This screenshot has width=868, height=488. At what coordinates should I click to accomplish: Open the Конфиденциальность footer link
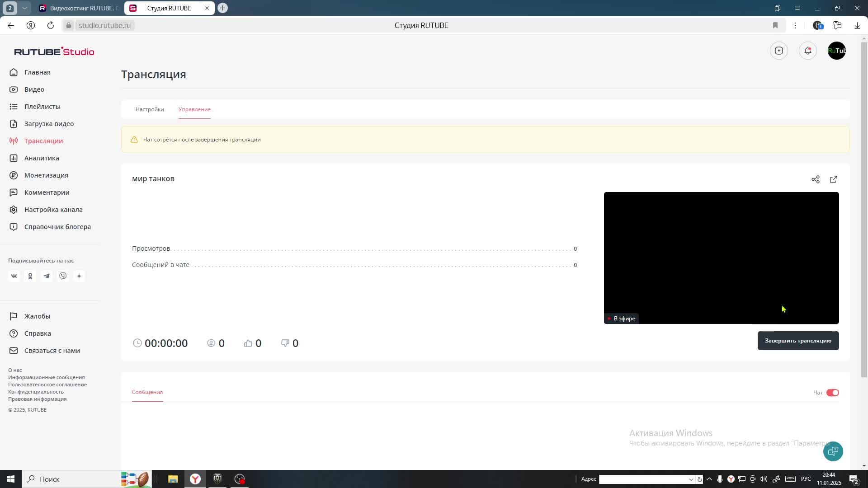tap(36, 392)
